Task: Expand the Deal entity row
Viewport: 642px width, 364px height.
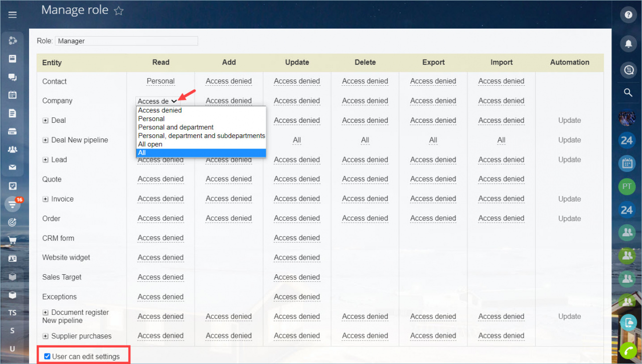Action: (45, 120)
